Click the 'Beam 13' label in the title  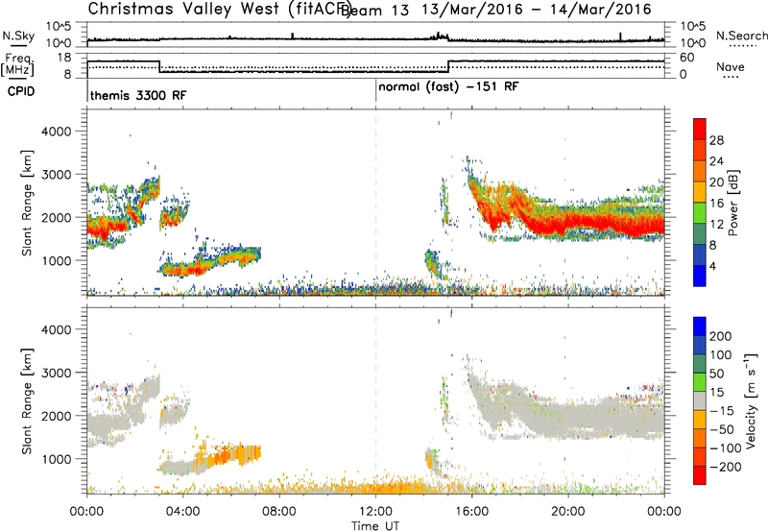point(374,10)
